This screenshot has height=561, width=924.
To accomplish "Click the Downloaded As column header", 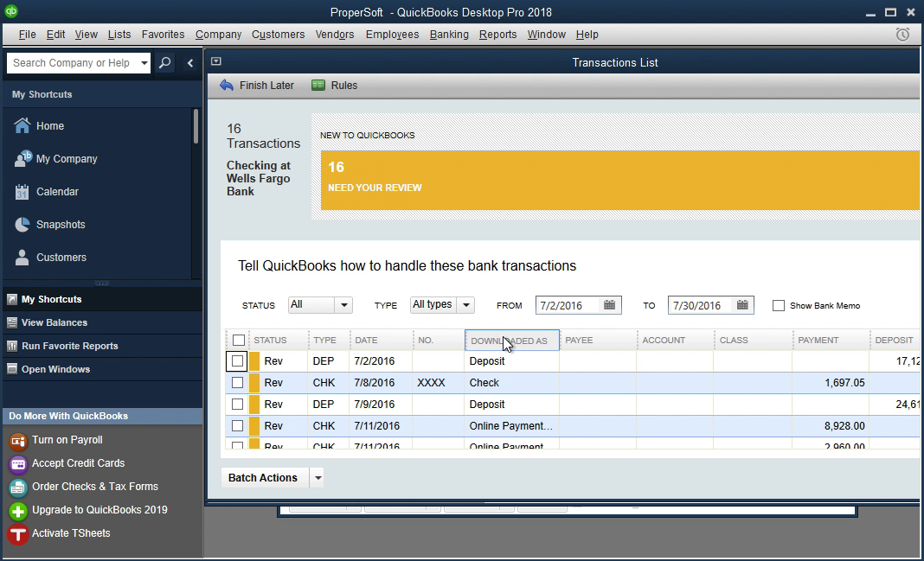I will [x=511, y=341].
